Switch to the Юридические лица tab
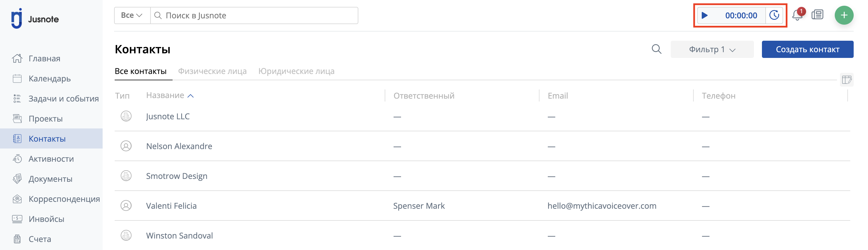Viewport: 868px width, 250px height. (x=296, y=71)
